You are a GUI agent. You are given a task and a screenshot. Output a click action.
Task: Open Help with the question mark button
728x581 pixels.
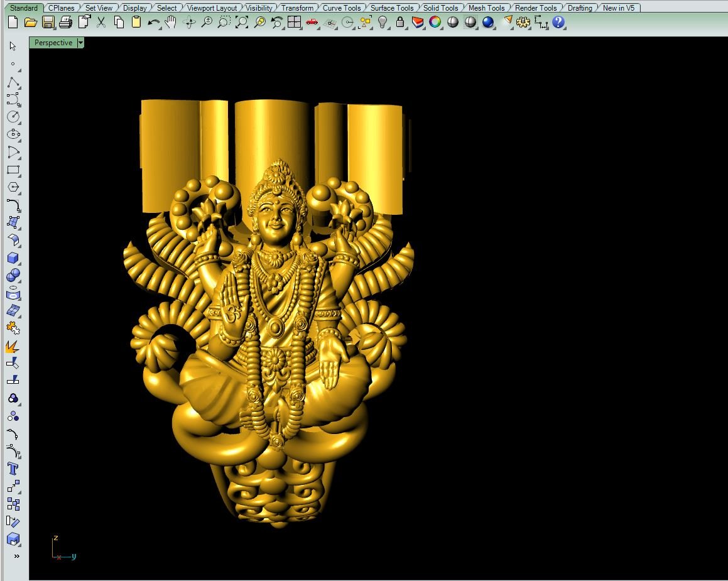tap(558, 23)
